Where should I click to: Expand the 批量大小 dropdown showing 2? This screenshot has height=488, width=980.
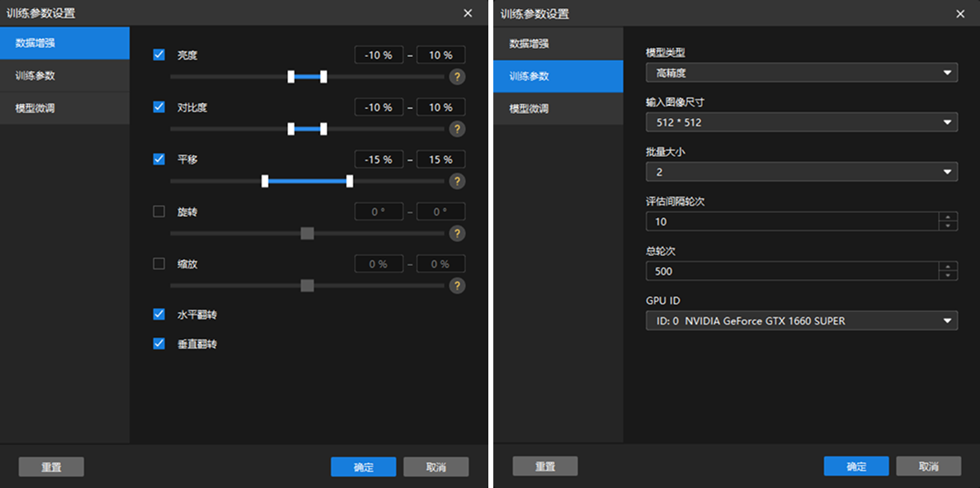(802, 172)
